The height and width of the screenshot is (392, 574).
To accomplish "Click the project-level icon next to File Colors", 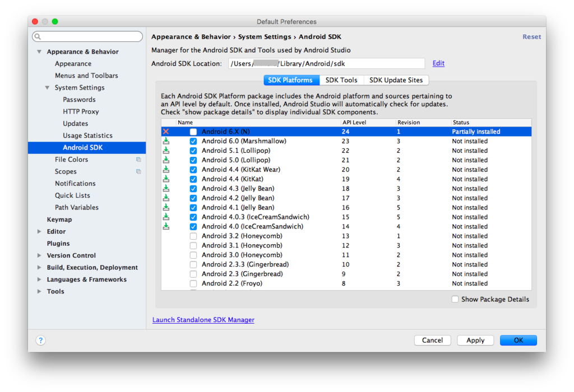I will (x=138, y=160).
